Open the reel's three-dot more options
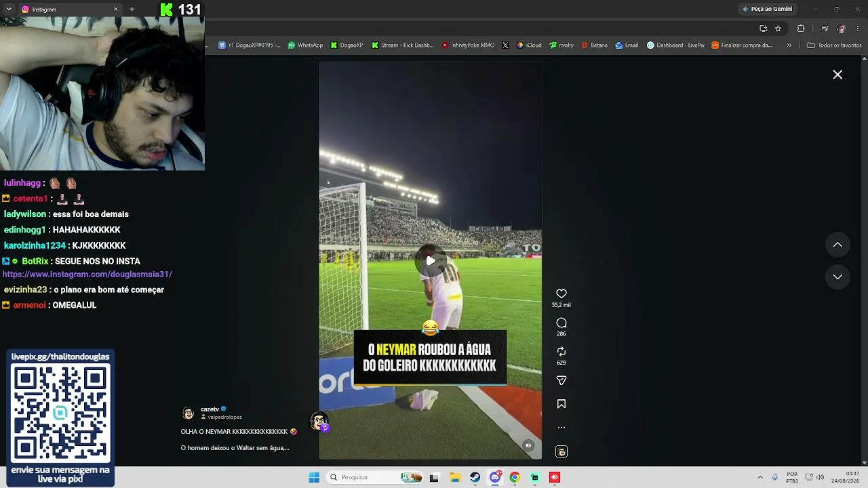Image resolution: width=868 pixels, height=488 pixels. (561, 428)
